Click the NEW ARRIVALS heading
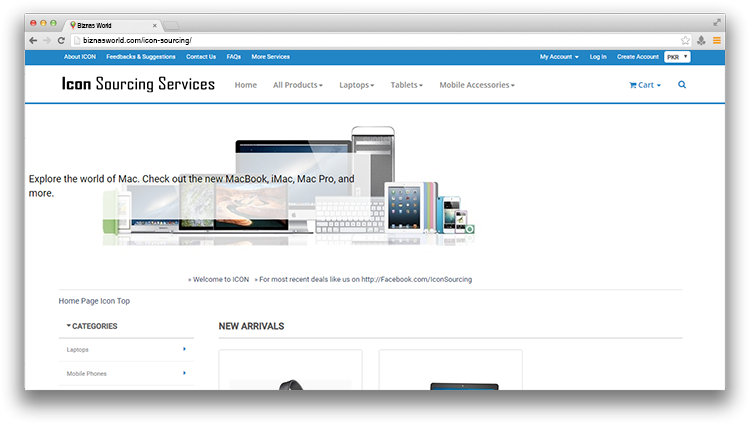 point(251,326)
